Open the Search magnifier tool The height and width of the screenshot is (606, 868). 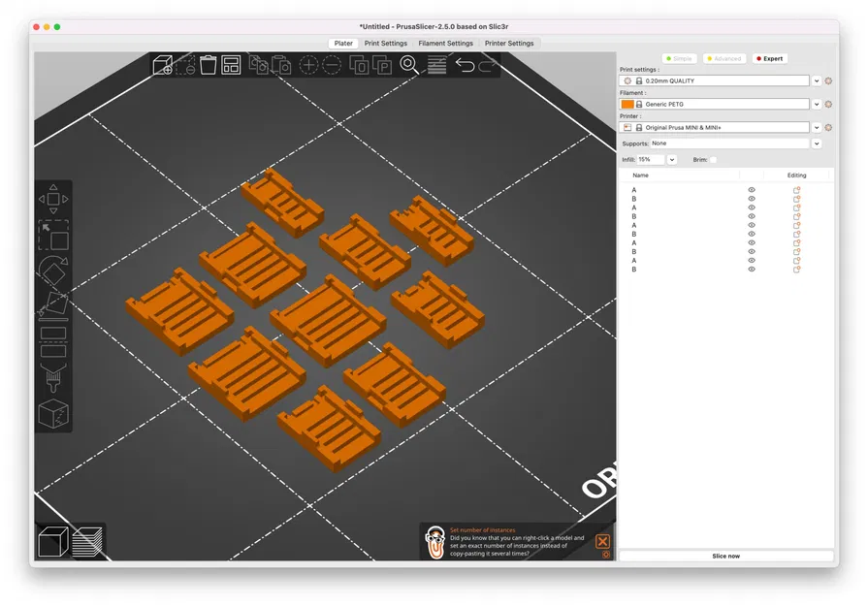409,65
